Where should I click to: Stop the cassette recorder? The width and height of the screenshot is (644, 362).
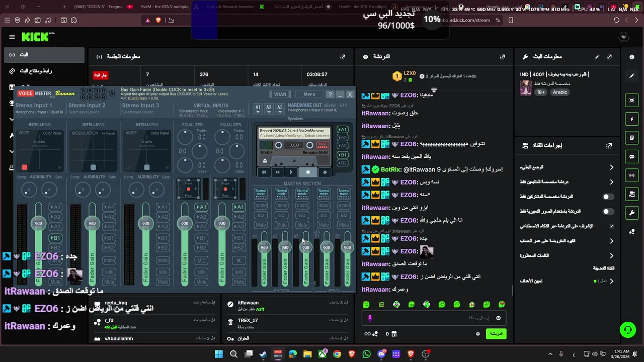click(308, 172)
